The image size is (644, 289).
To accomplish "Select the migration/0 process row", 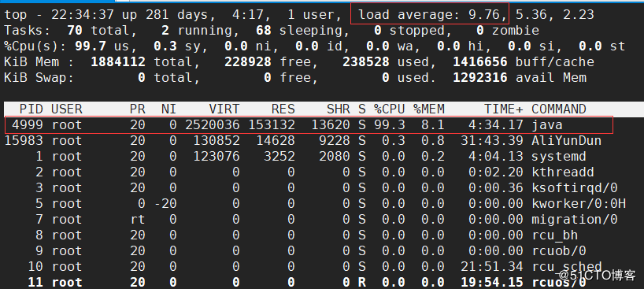I will tap(310, 220).
